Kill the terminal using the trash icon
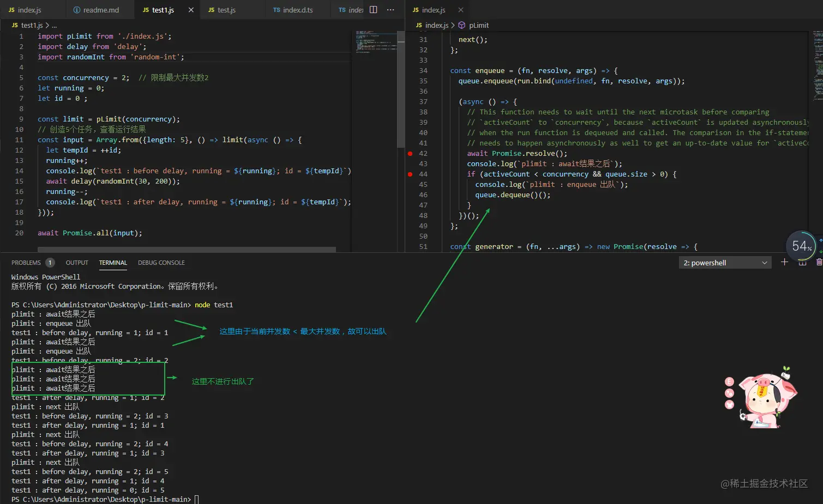Viewport: 823px width, 504px height. pos(819,262)
